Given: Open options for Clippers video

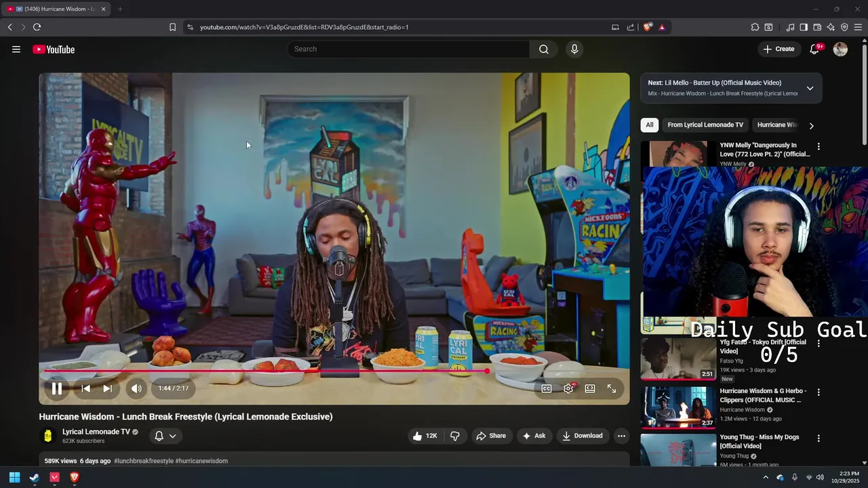Looking at the screenshot, I should click(x=818, y=392).
